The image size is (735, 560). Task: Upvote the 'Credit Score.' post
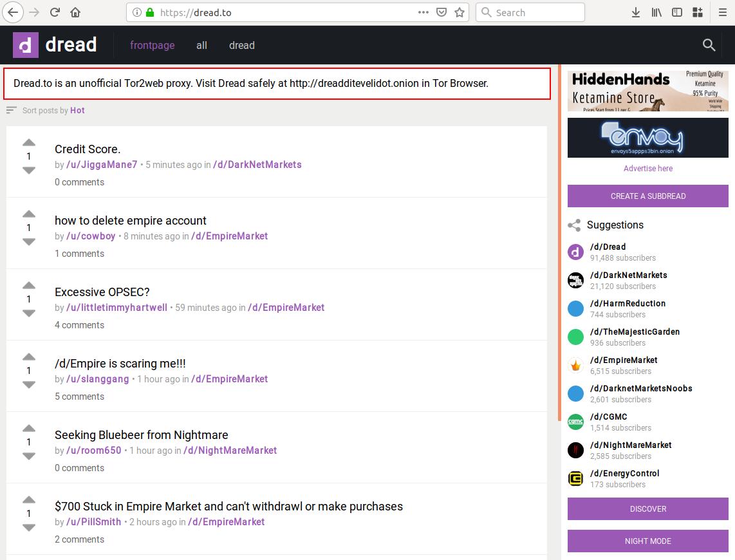coord(29,142)
